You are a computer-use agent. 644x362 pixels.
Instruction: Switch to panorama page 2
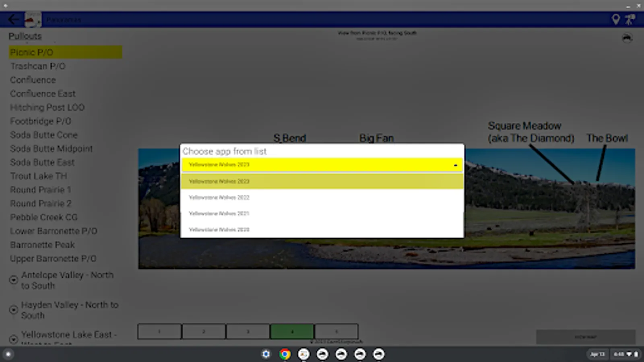[x=204, y=331]
